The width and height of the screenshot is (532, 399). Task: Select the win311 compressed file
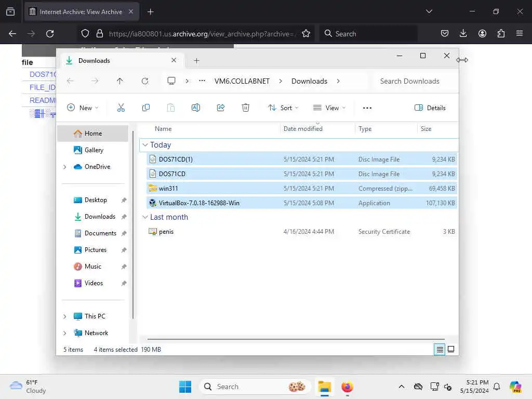point(302,188)
